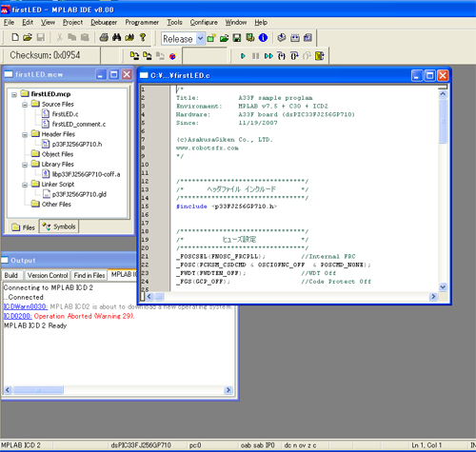Open the Edit menu
Viewport: 476px width, 452px height.
point(28,23)
